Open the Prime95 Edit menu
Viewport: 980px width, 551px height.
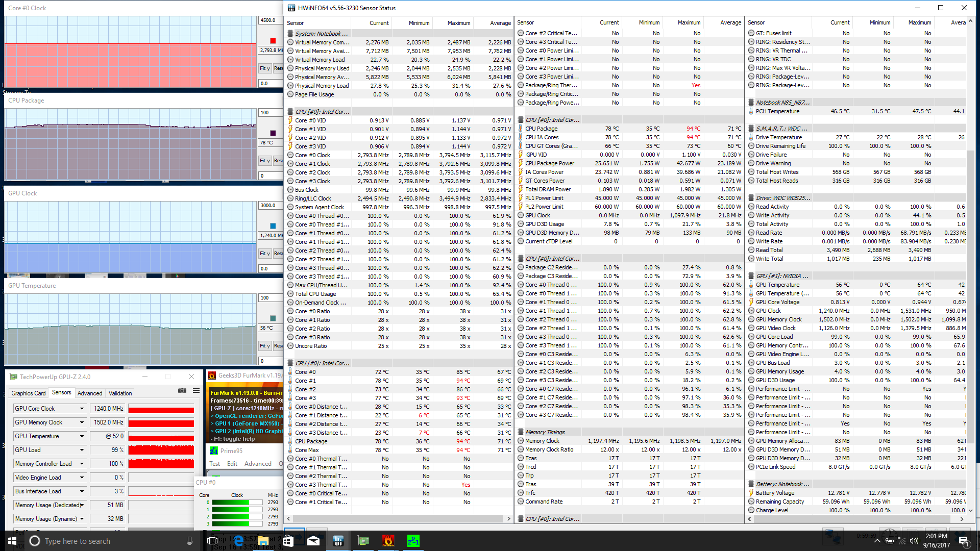[x=232, y=464]
